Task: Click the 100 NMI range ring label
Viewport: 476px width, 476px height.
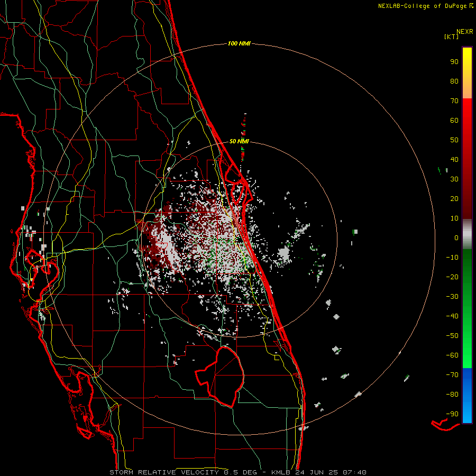Action: coord(239,44)
